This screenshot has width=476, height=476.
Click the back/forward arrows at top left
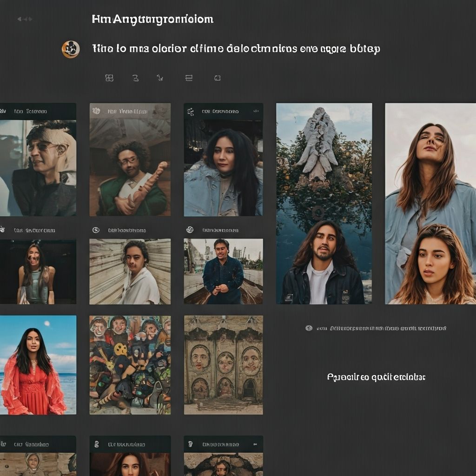click(x=25, y=19)
